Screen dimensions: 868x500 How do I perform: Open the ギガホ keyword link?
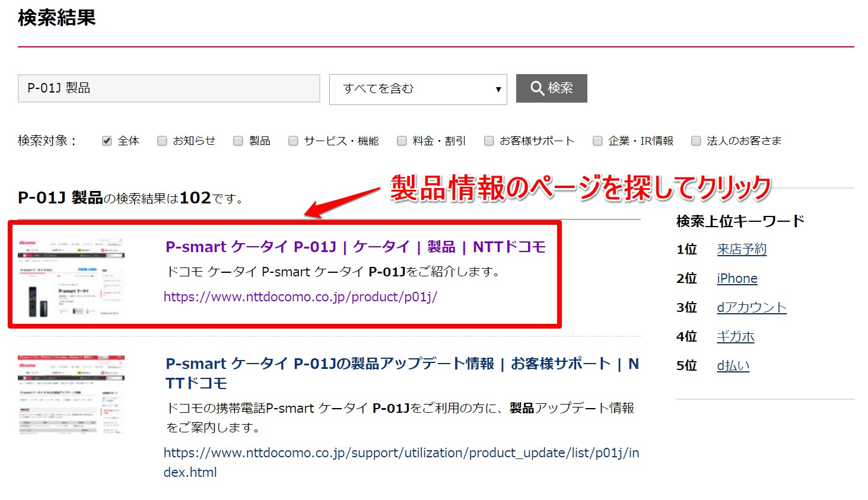(736, 336)
